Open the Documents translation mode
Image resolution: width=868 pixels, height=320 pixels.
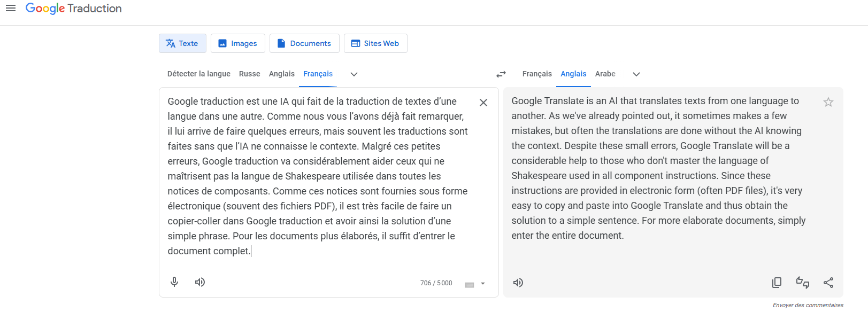click(x=304, y=43)
